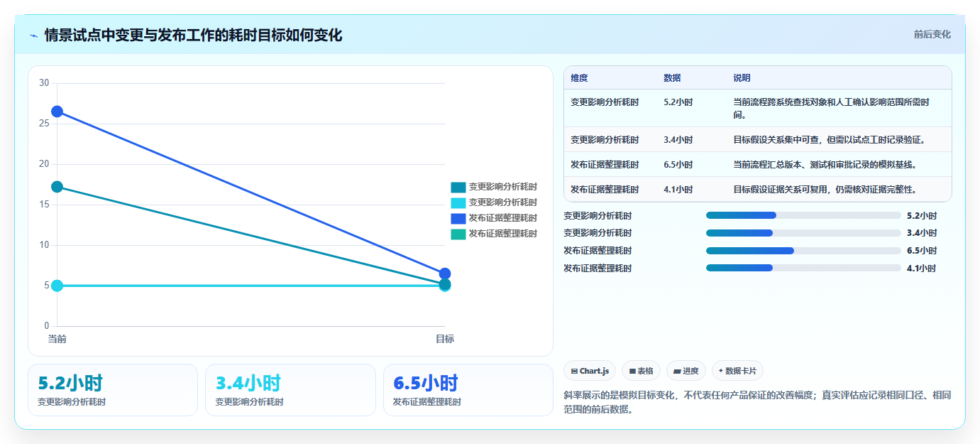Click description starting 目标假设证据关系可复用

(825, 190)
